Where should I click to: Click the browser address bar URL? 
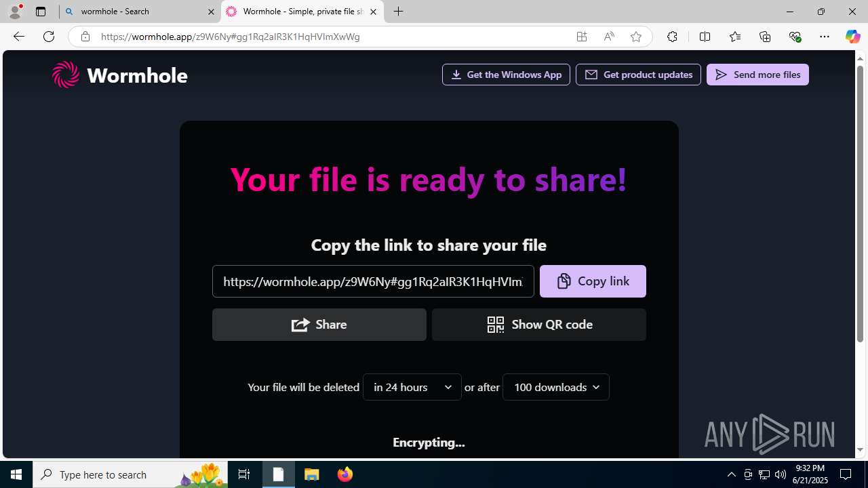pyautogui.click(x=231, y=37)
